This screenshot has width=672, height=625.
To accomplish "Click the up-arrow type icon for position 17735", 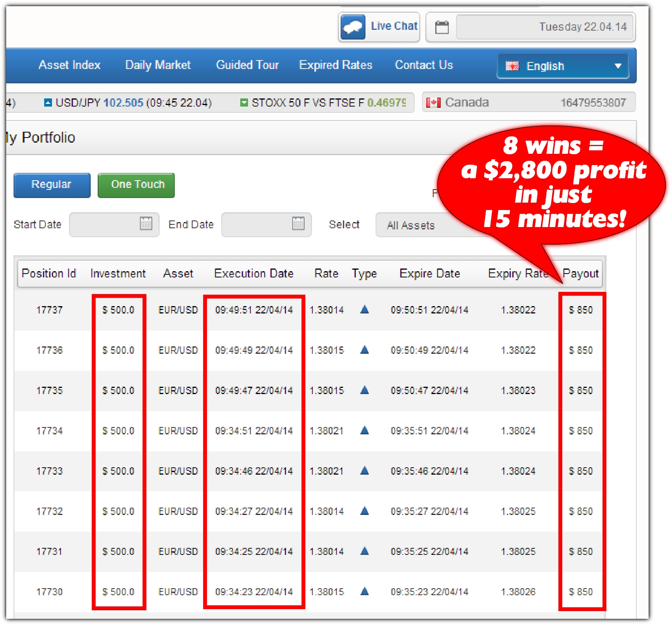I will (364, 390).
